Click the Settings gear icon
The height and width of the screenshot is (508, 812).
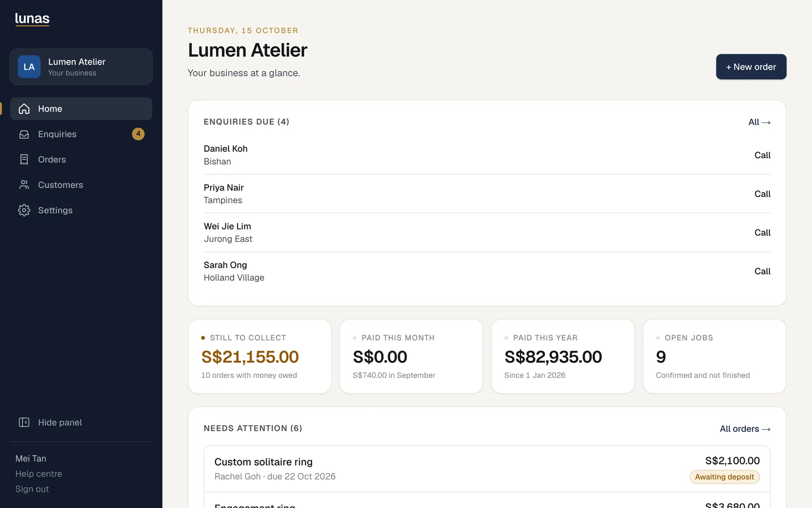point(24,210)
